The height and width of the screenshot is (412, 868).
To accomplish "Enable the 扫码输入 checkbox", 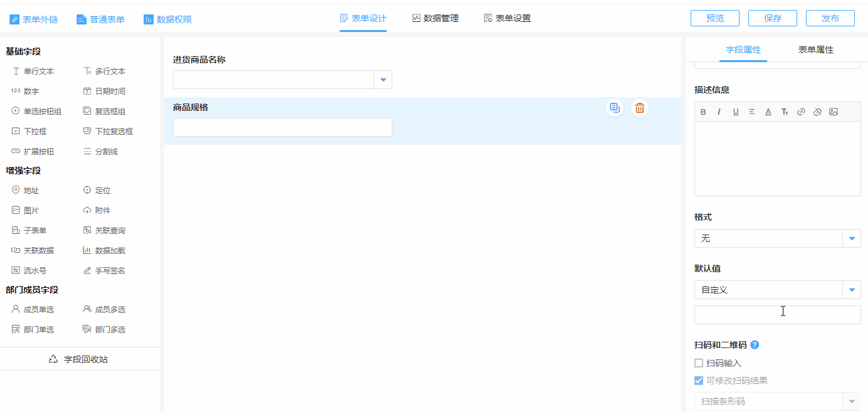I will 699,363.
